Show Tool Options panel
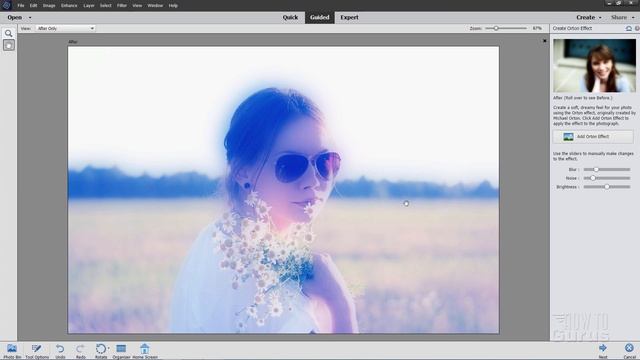 (37, 351)
